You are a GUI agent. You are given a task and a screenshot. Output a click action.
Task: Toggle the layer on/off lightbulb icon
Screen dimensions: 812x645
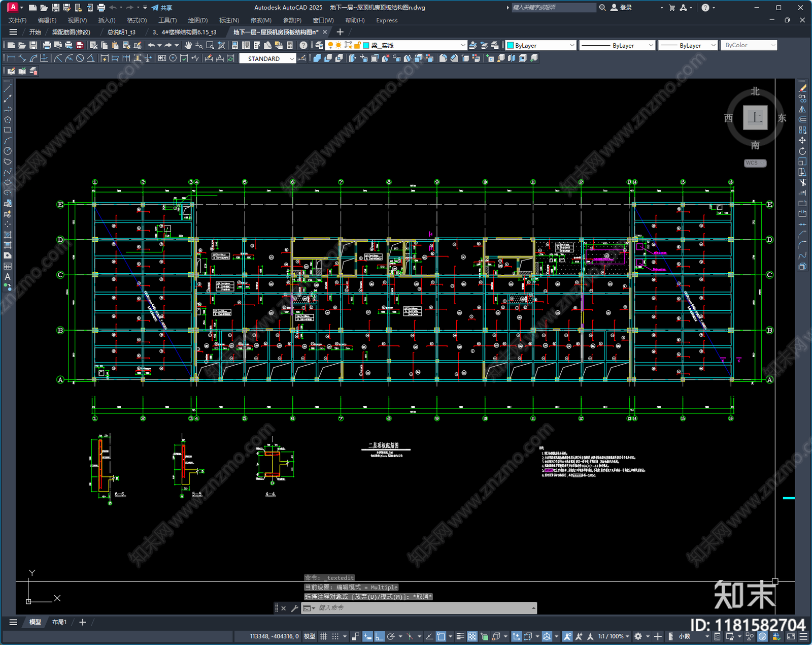[x=331, y=45]
